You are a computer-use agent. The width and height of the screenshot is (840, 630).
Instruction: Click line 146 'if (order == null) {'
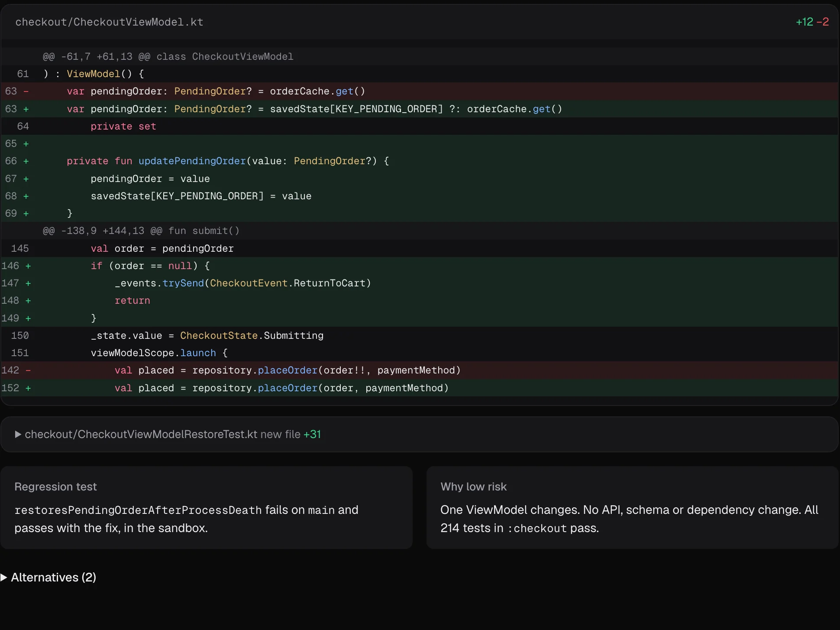(x=420, y=266)
